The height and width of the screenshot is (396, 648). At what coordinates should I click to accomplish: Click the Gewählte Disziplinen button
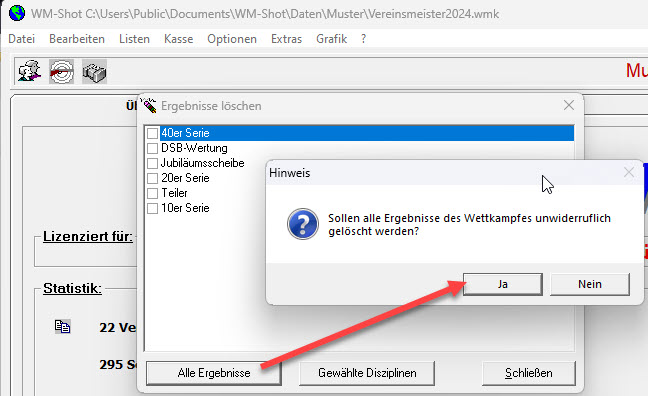click(x=367, y=373)
